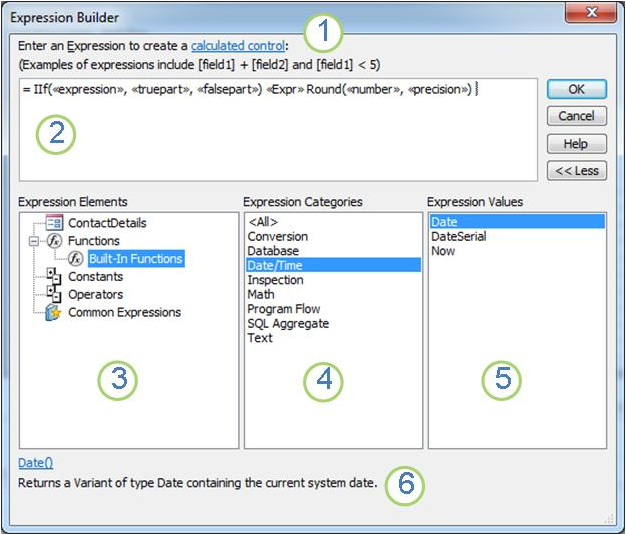Choose the Text category
626x534 pixels.
[x=333, y=338]
